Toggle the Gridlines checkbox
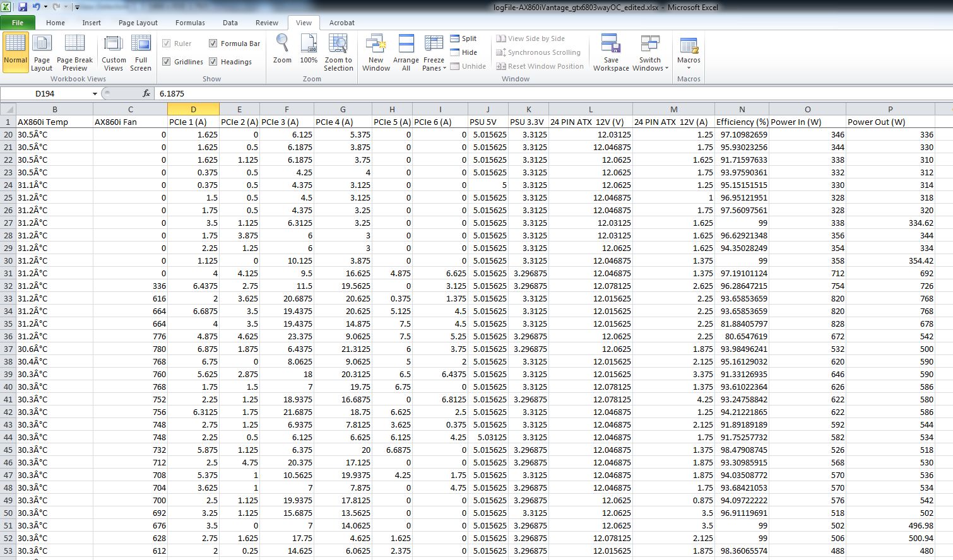Viewport: 953px width, 560px height. (167, 62)
